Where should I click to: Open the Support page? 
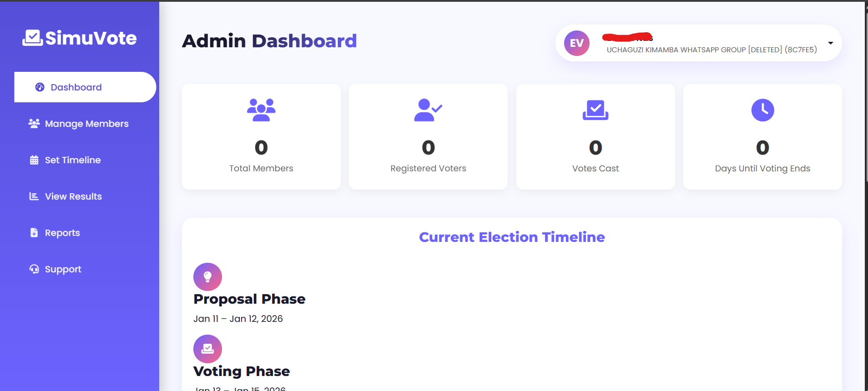click(x=63, y=269)
